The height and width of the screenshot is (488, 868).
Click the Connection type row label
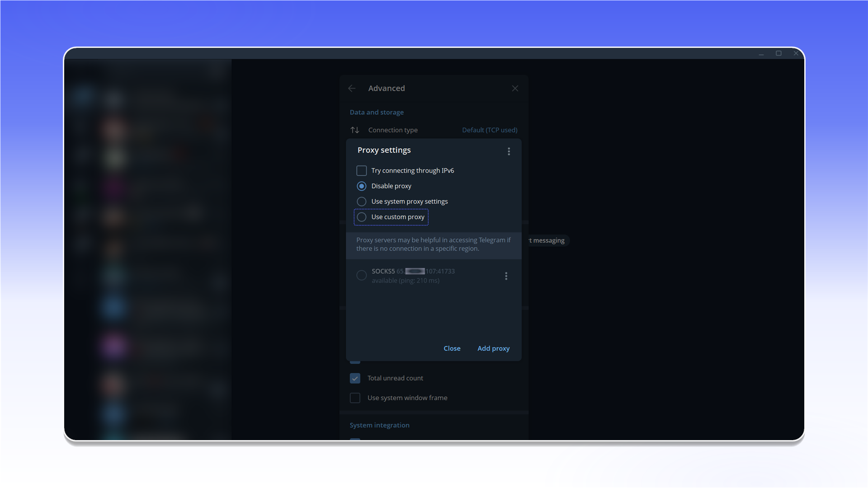click(x=393, y=130)
